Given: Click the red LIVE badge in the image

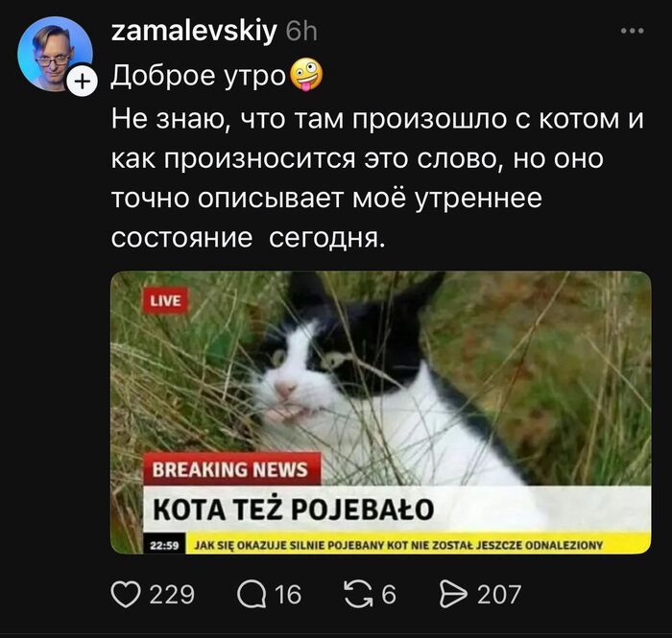Looking at the screenshot, I should pyautogui.click(x=165, y=301).
